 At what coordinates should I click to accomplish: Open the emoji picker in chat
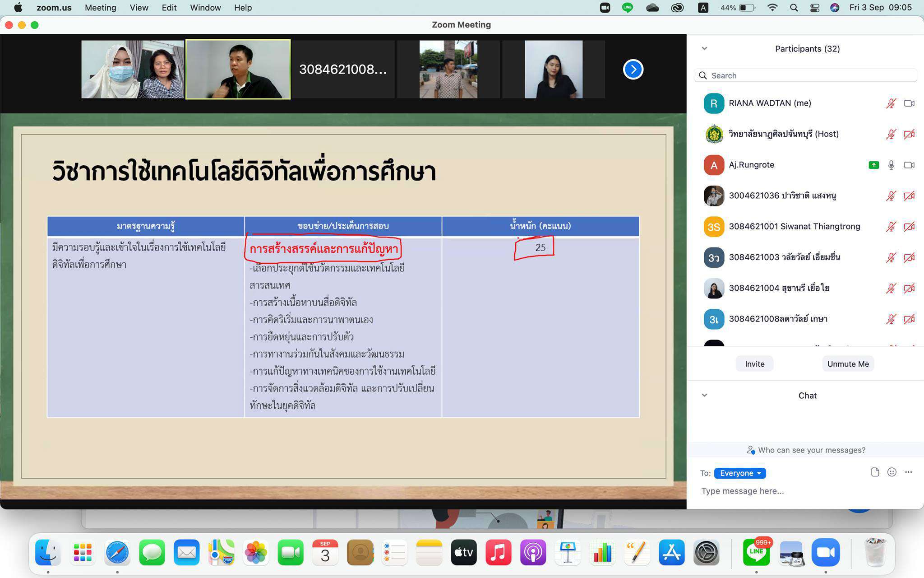(x=892, y=472)
